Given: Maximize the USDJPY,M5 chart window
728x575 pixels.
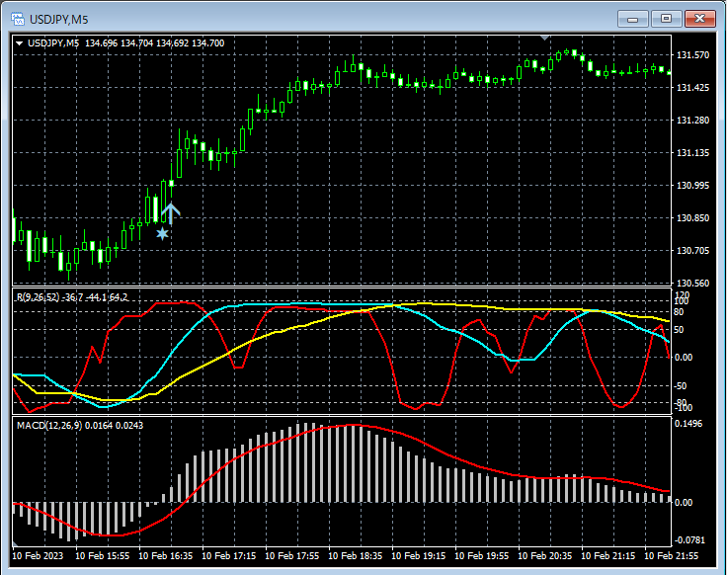Looking at the screenshot, I should coord(665,18).
